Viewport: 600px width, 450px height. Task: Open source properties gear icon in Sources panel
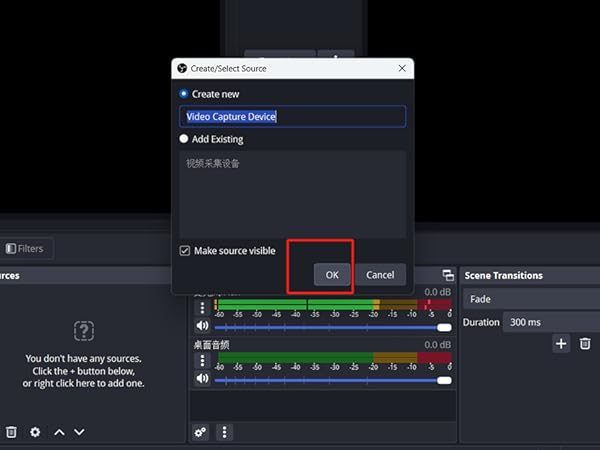35,432
